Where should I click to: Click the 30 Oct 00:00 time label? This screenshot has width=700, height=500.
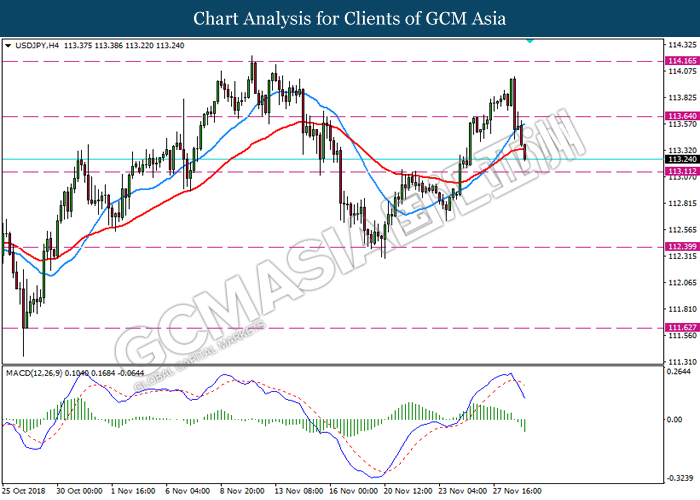point(80,491)
